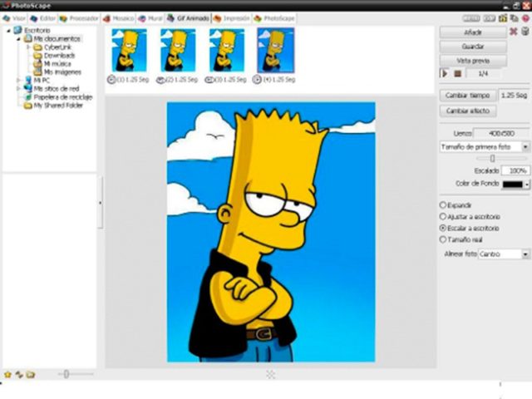Start GIF animation playback with play button
The height and width of the screenshot is (399, 532).
pos(445,73)
